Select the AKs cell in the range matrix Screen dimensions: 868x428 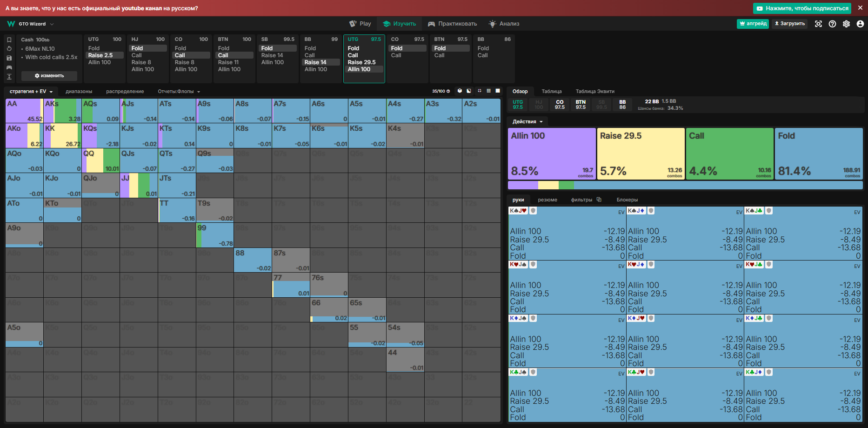[x=62, y=111]
